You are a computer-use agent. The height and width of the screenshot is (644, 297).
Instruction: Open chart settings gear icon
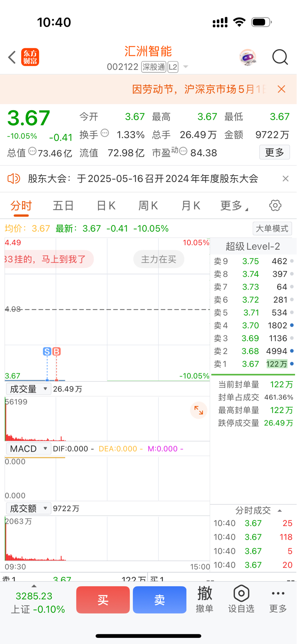275,205
